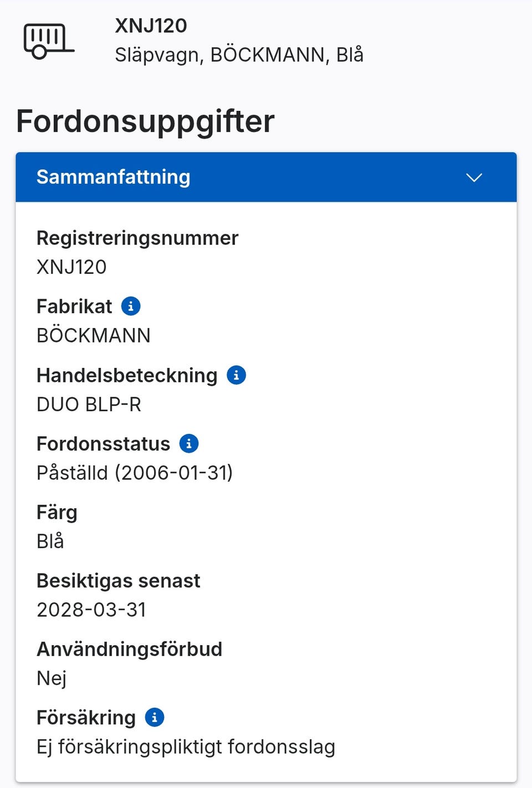Collapse section using the chevron arrow
Viewport: 532px width, 788px height.
(474, 177)
